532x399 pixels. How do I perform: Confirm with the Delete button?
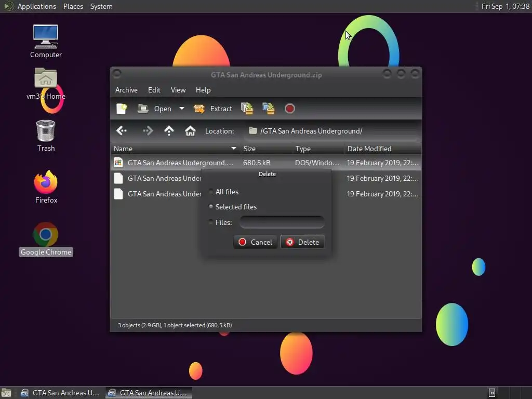302,242
